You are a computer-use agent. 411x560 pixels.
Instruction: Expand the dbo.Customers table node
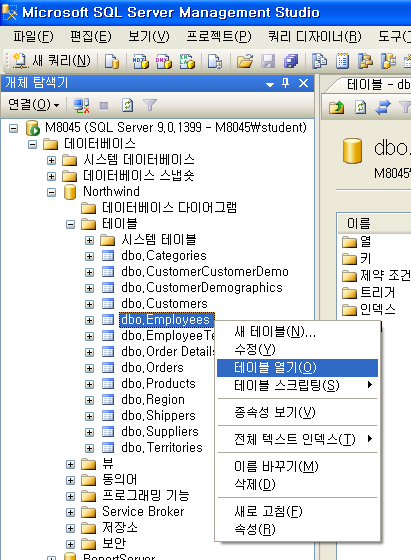[89, 305]
